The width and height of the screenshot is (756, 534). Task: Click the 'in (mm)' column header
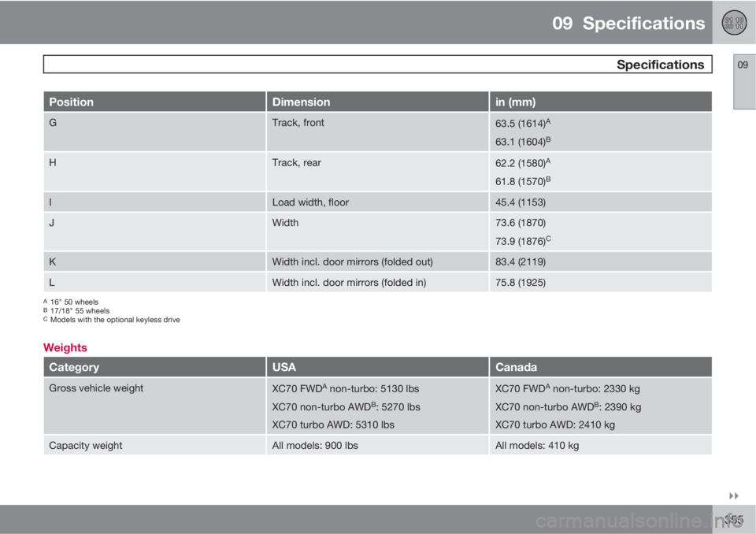click(601, 102)
